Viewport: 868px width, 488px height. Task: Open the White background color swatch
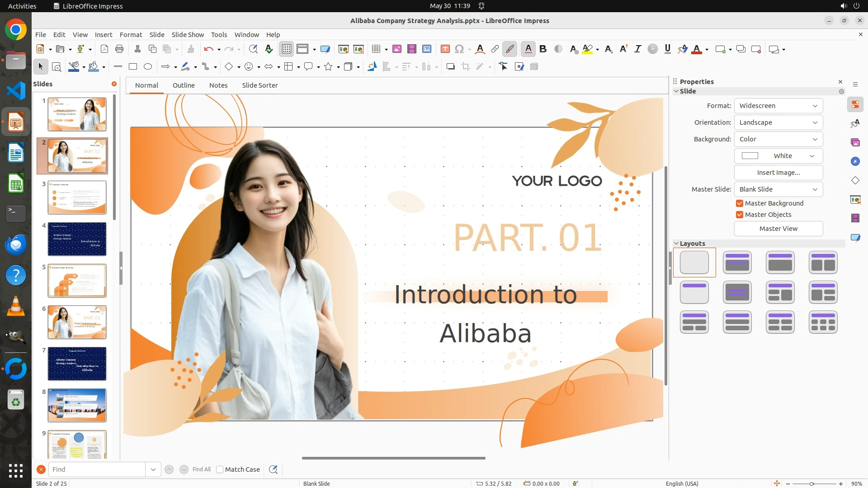pos(778,156)
